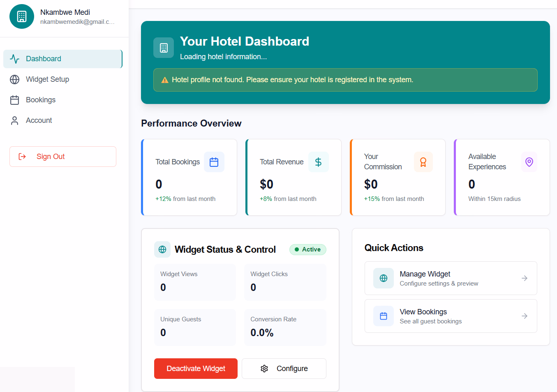
Task: Select Widget Setup in sidebar
Action: click(x=47, y=79)
